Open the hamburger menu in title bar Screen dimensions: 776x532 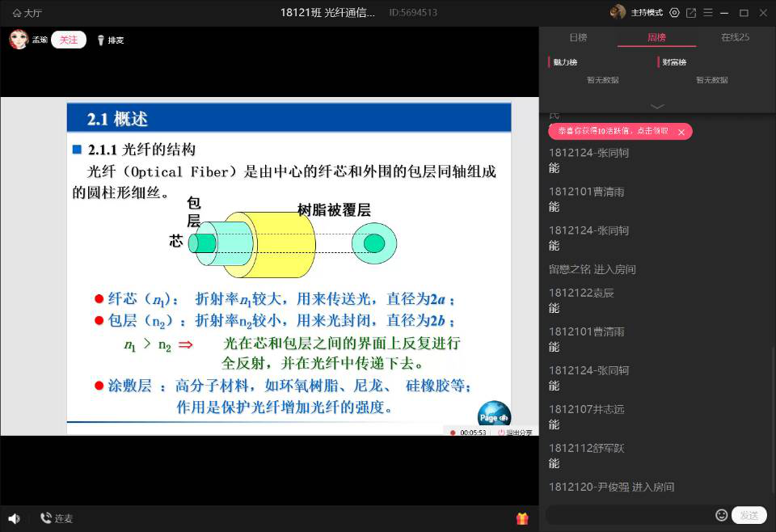pyautogui.click(x=708, y=13)
